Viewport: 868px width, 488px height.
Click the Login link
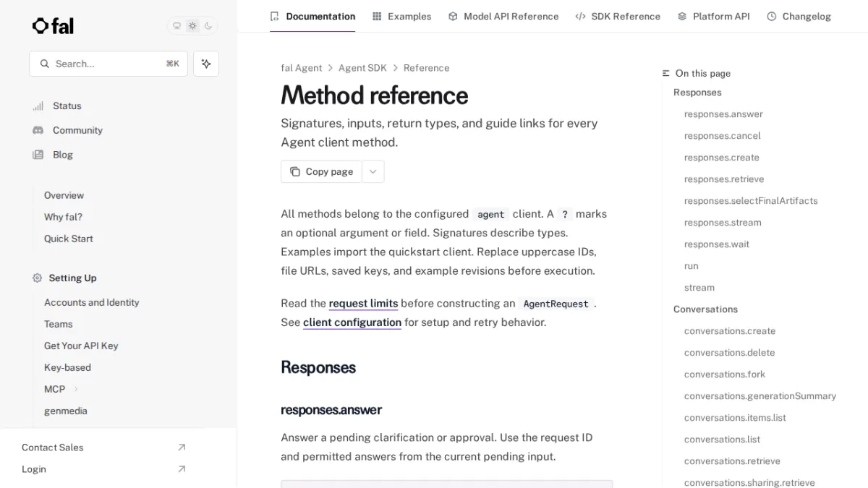pyautogui.click(x=34, y=469)
